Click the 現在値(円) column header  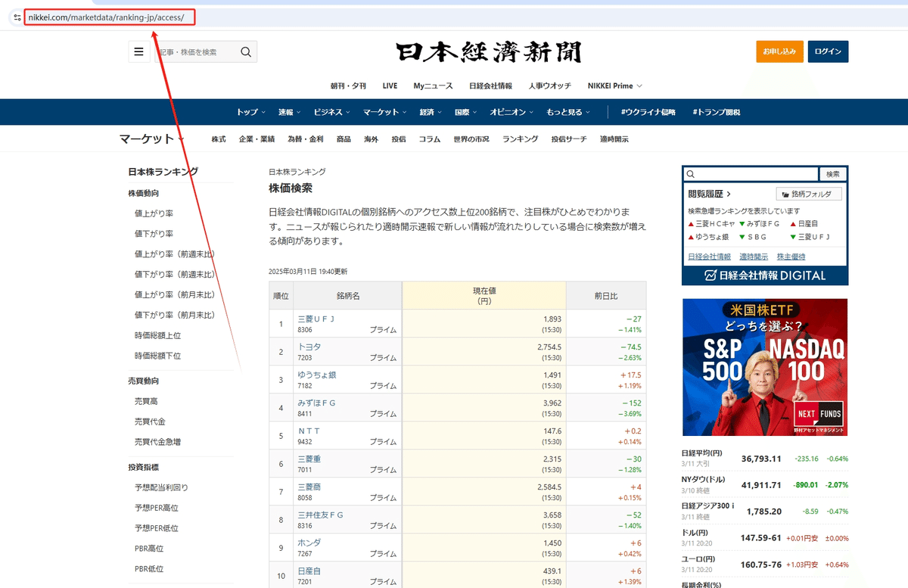484,295
